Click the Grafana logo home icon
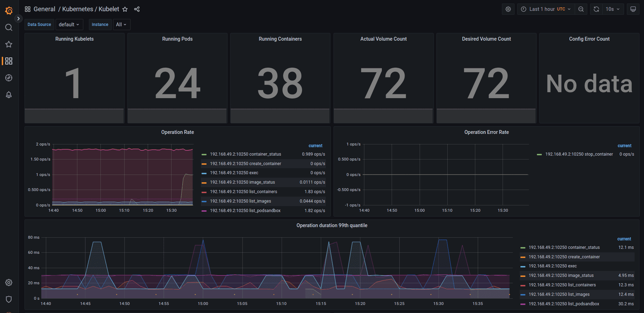This screenshot has height=313, width=644. coord(9,11)
